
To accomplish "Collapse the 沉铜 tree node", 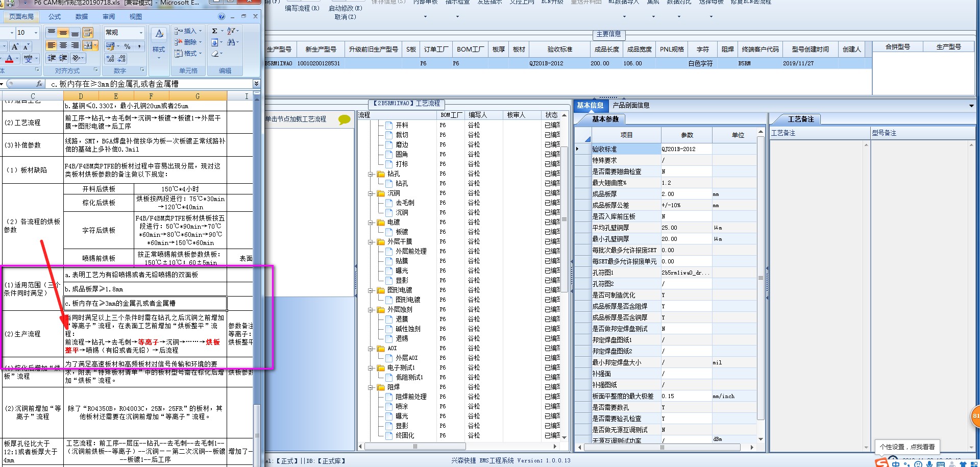I will 371,193.
